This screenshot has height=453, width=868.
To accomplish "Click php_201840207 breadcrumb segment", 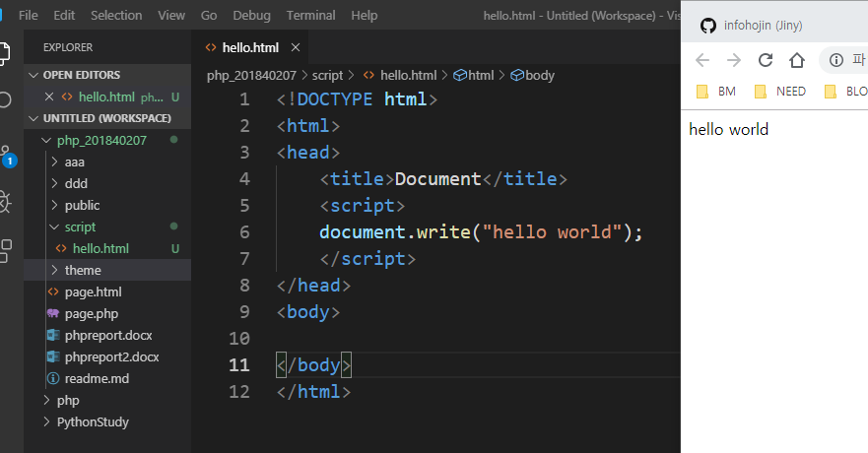I will coord(251,75).
